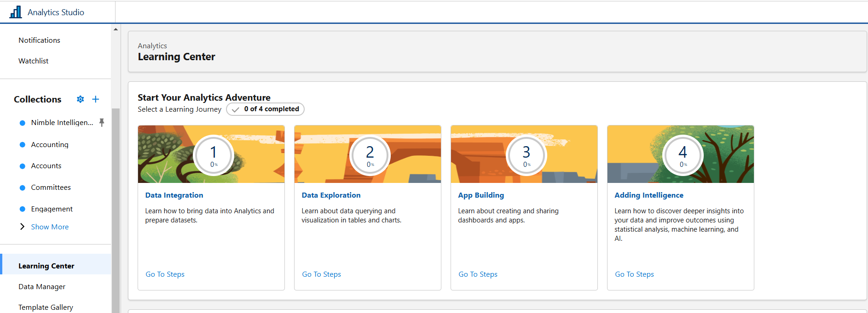Open Data Manager from sidebar
Viewport: 868px width, 313px height.
point(42,287)
